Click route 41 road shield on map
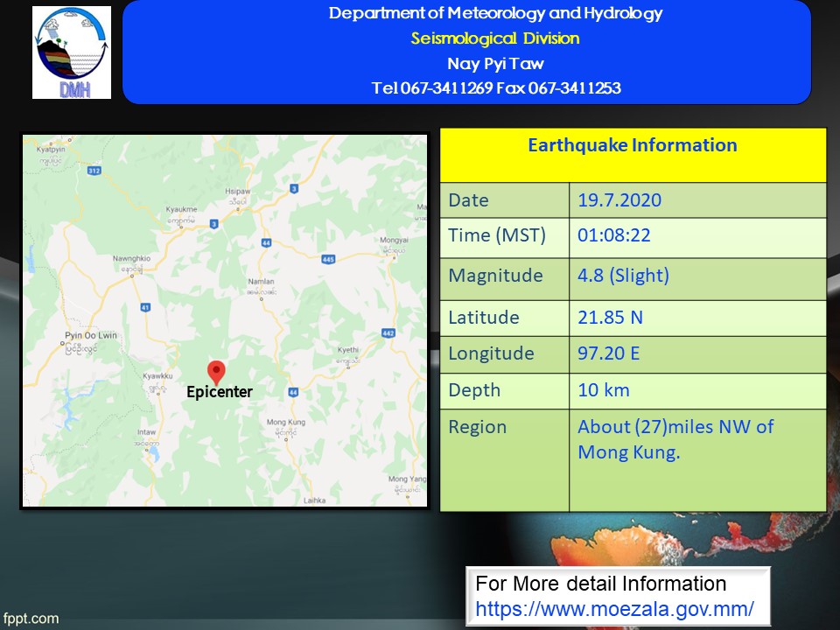 145,307
